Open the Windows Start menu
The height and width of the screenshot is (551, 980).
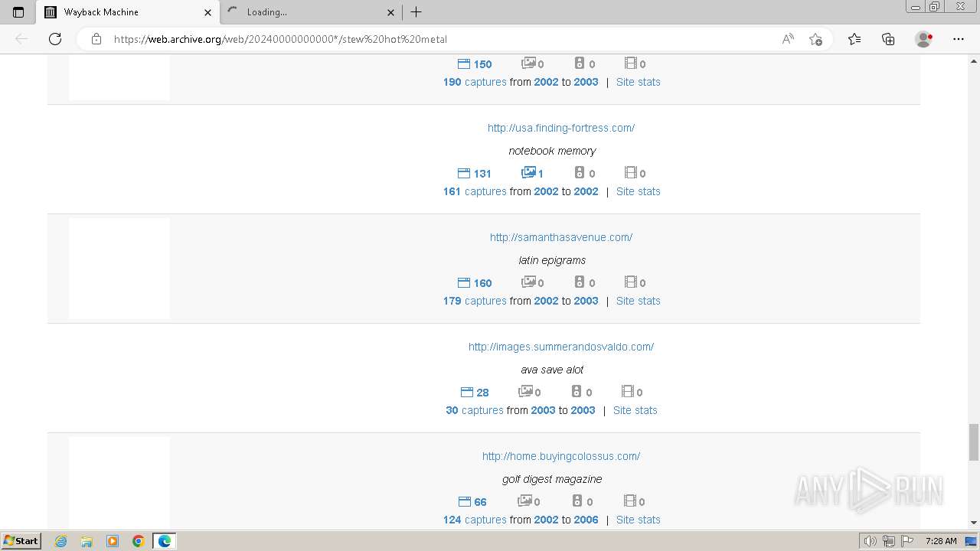(21, 540)
